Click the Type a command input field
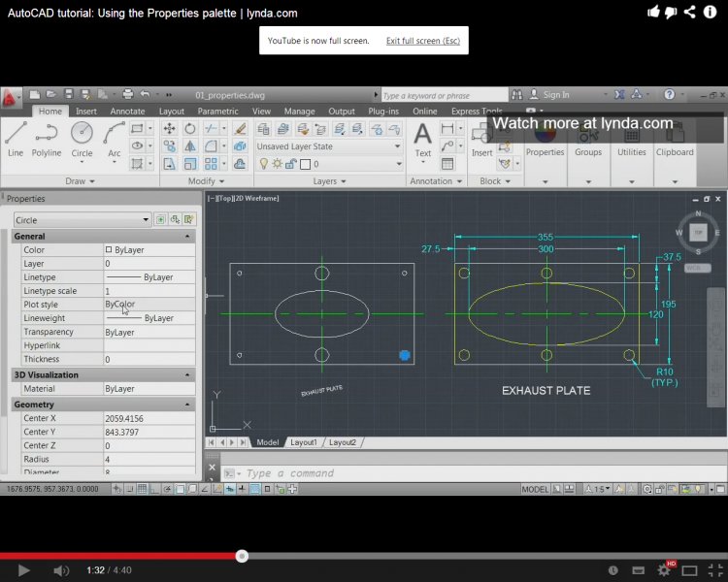 pos(388,473)
